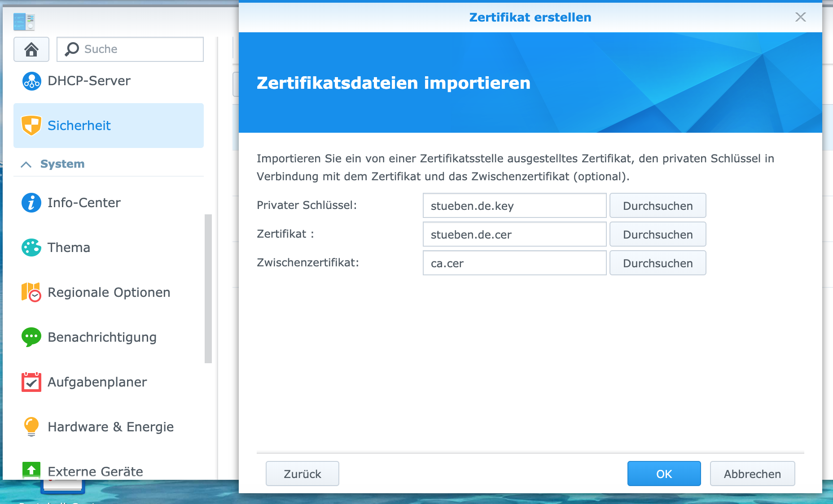Select the Sicherheit shield icon

tap(31, 126)
